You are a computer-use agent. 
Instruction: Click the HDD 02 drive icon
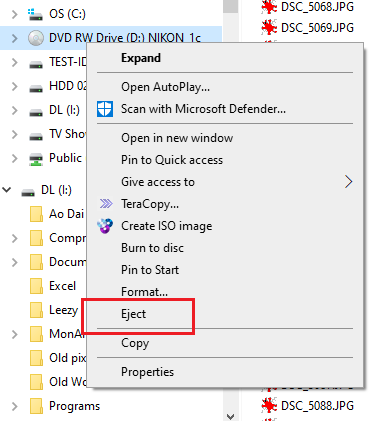pyautogui.click(x=36, y=88)
